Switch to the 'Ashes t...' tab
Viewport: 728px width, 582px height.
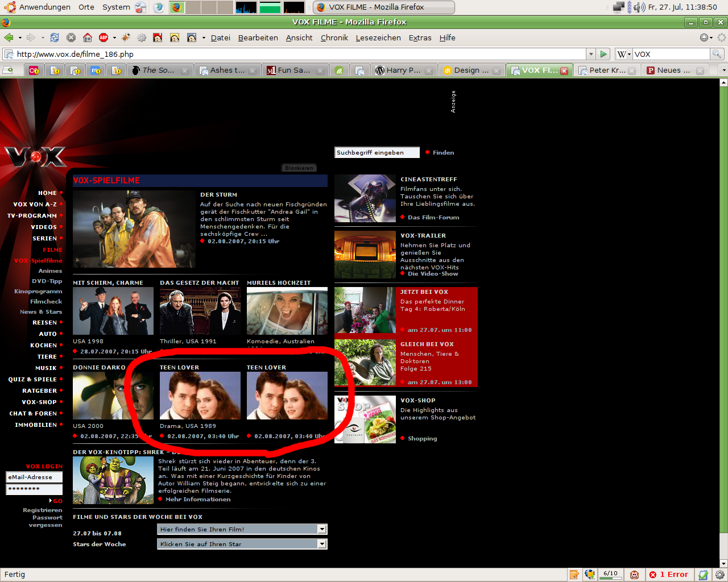tap(227, 70)
